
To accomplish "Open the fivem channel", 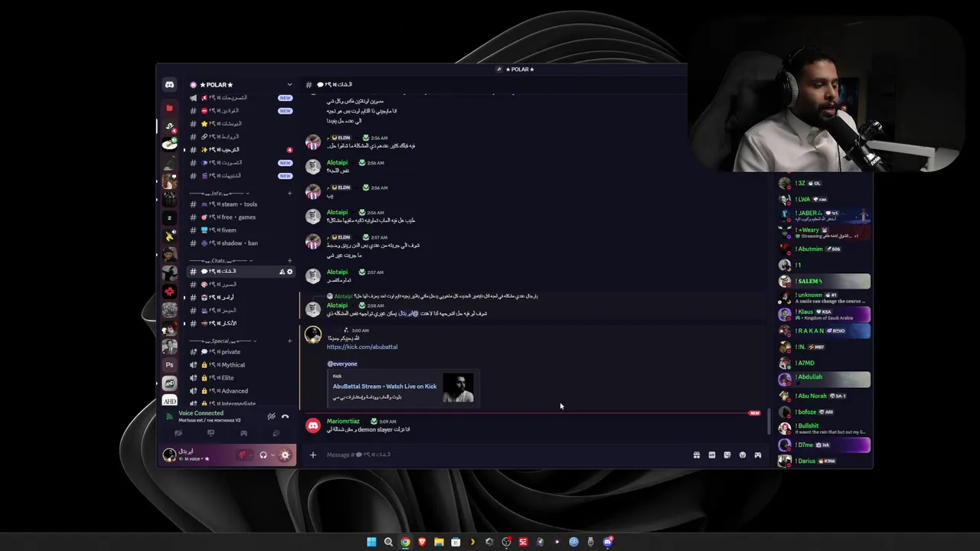I will point(241,230).
